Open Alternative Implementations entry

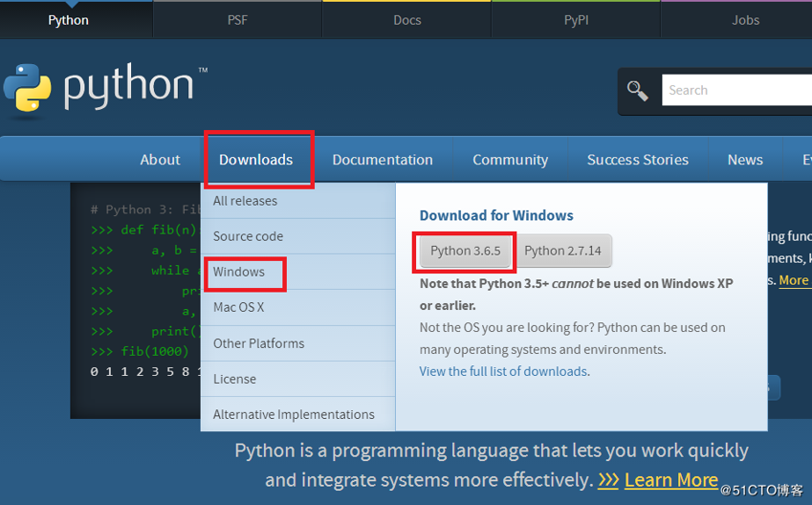(x=297, y=414)
